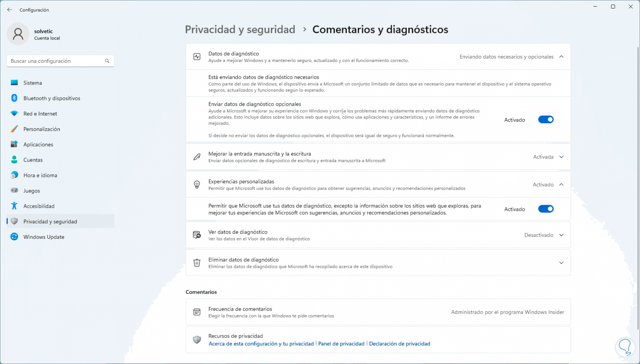Open Red e Internet settings

pyautogui.click(x=40, y=114)
